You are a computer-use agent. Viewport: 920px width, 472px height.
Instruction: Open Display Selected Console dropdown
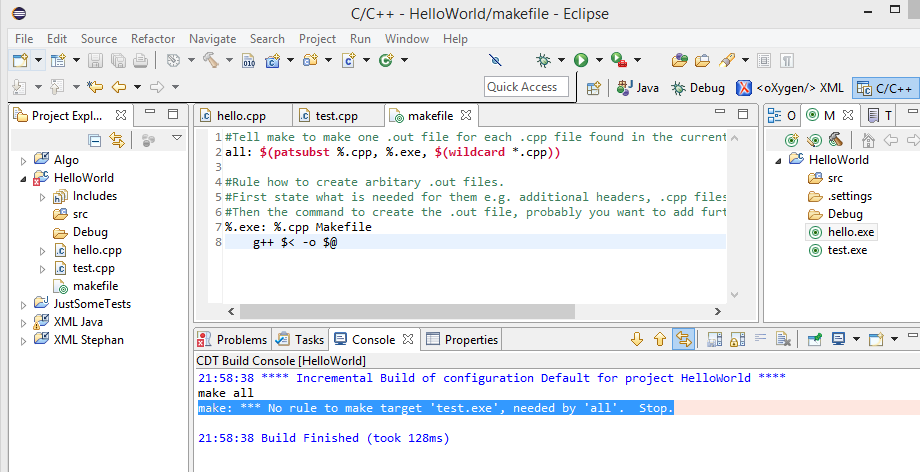click(x=856, y=339)
